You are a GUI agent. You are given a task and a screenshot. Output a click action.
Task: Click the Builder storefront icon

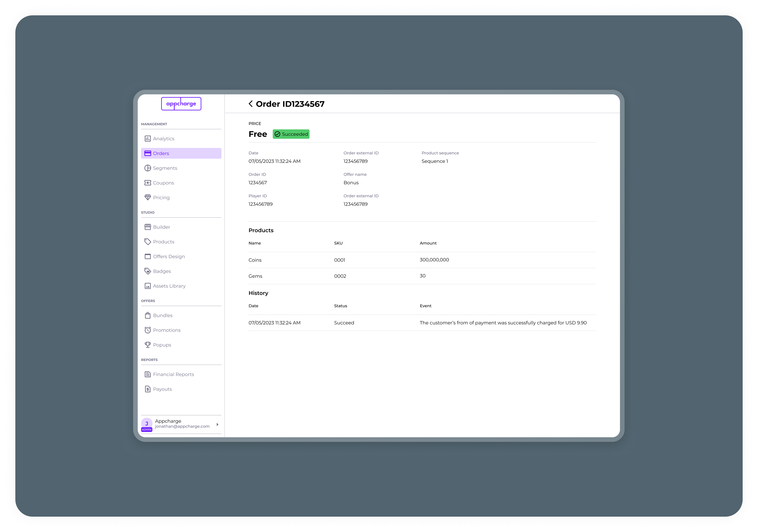pyautogui.click(x=147, y=227)
